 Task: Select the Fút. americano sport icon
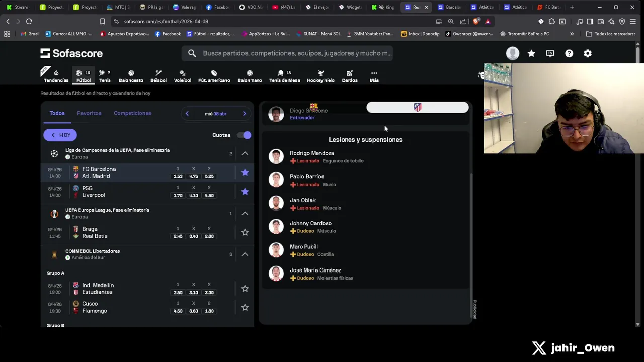(x=214, y=76)
